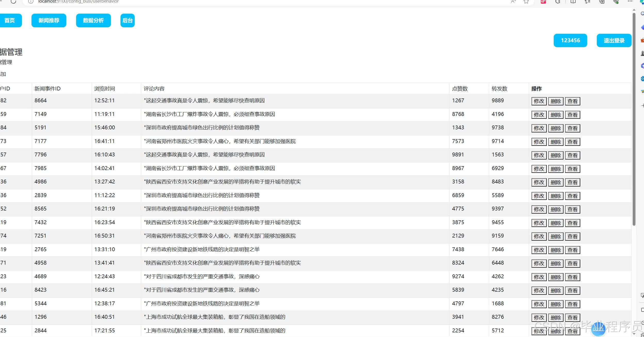Open the 新闻推荐 navigation tab
Screen dimensions: 644x337
pos(49,20)
